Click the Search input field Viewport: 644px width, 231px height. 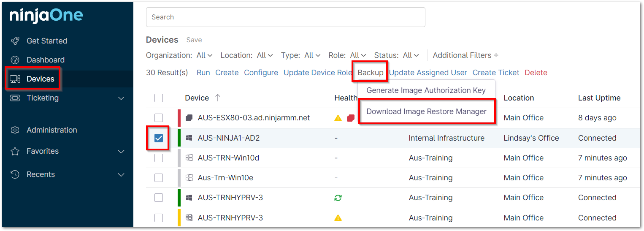point(285,17)
